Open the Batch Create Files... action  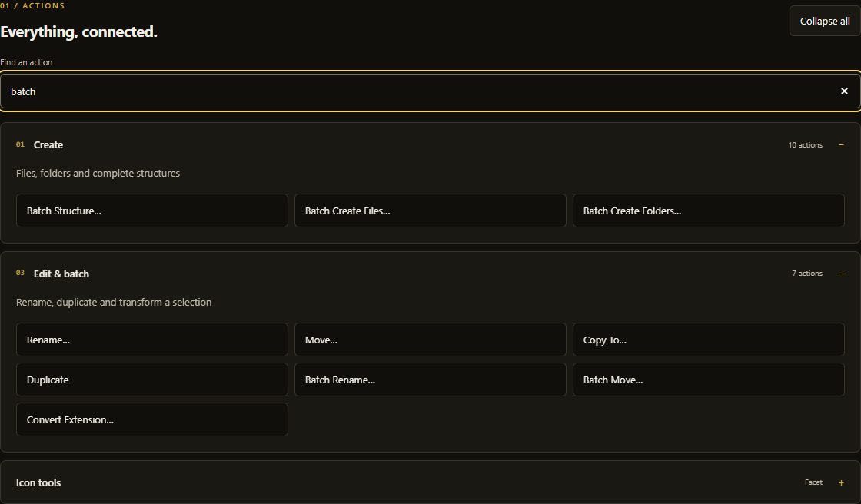point(430,211)
